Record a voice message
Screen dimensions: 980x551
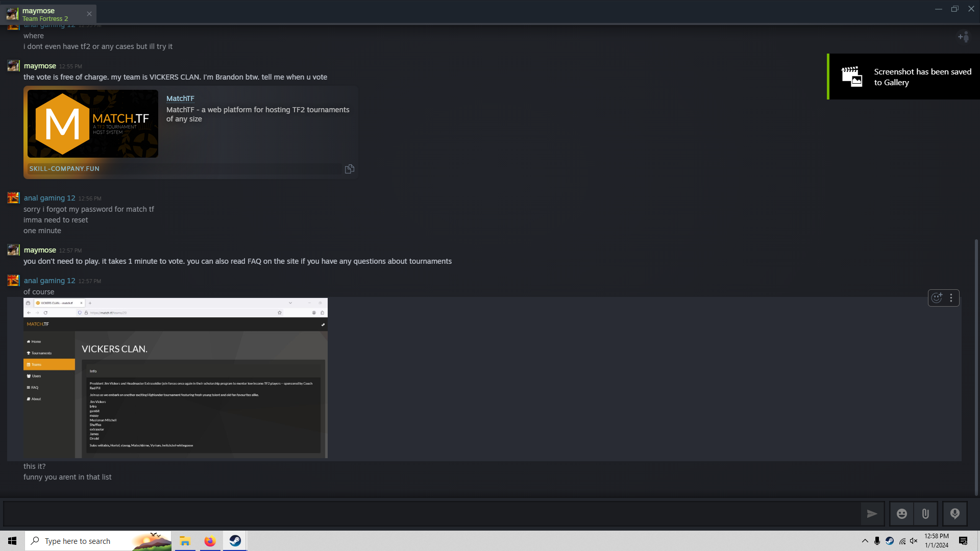[x=955, y=514]
